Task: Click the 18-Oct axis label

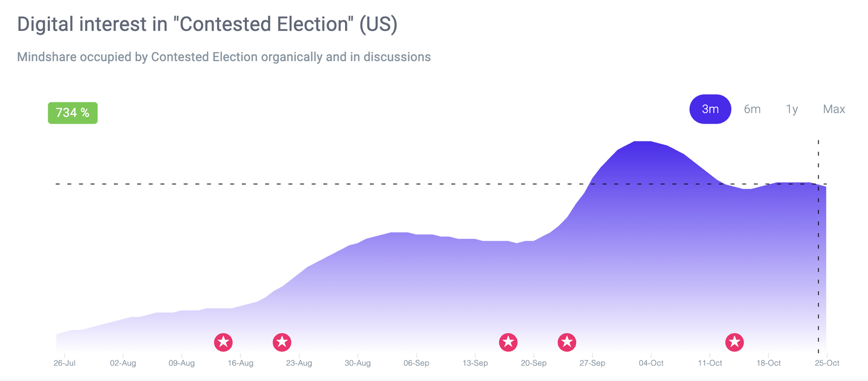Action: pos(768,363)
